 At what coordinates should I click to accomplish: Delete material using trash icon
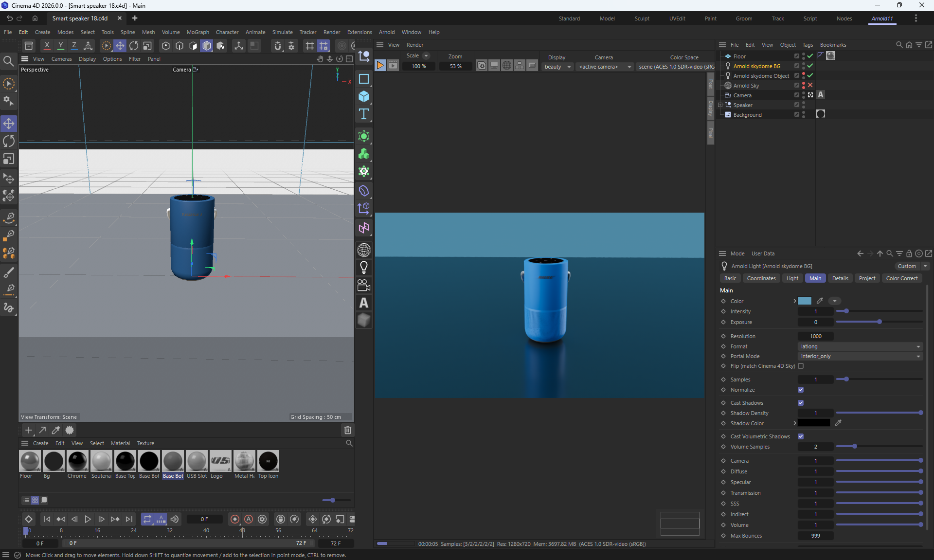coord(347,430)
